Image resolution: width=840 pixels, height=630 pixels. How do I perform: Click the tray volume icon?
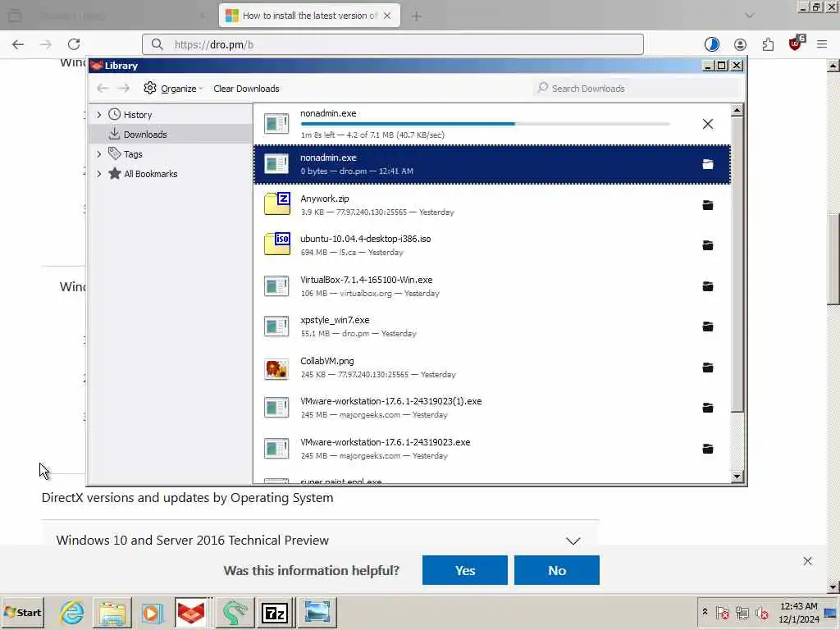pos(761,612)
